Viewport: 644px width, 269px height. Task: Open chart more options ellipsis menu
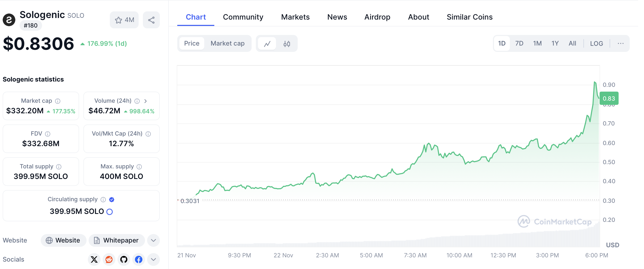(x=620, y=43)
